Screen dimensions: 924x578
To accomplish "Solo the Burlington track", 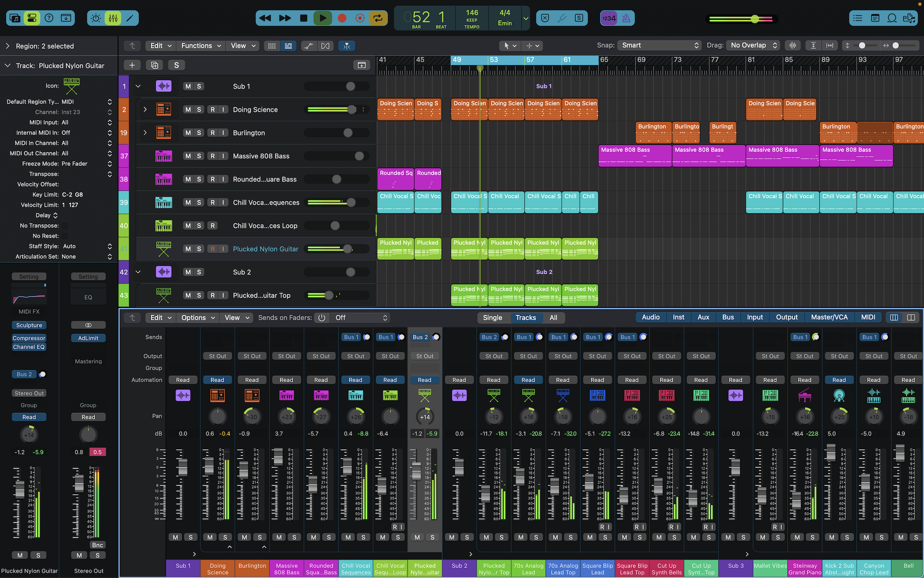I will click(199, 133).
